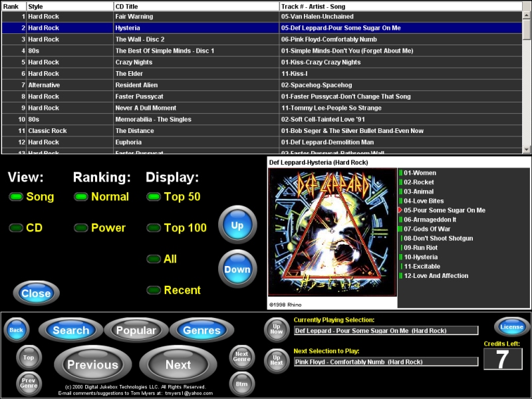Select the Spacehog-Spacehog row
The height and width of the screenshot is (399, 532).
pyautogui.click(x=262, y=85)
